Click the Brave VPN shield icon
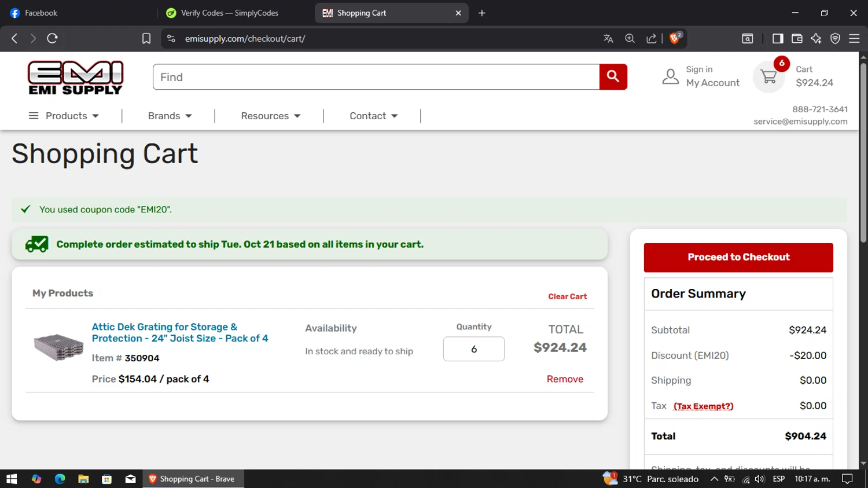This screenshot has height=488, width=868. point(835,38)
